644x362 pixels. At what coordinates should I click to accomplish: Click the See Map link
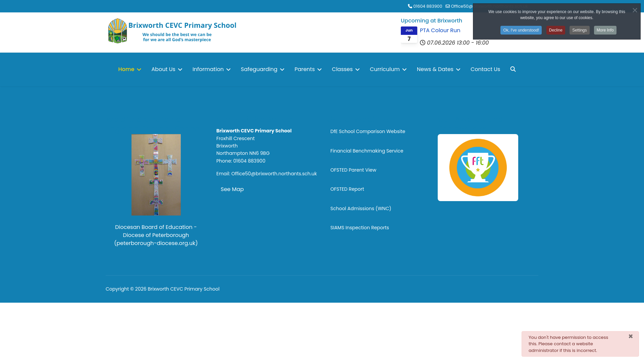pos(232,189)
